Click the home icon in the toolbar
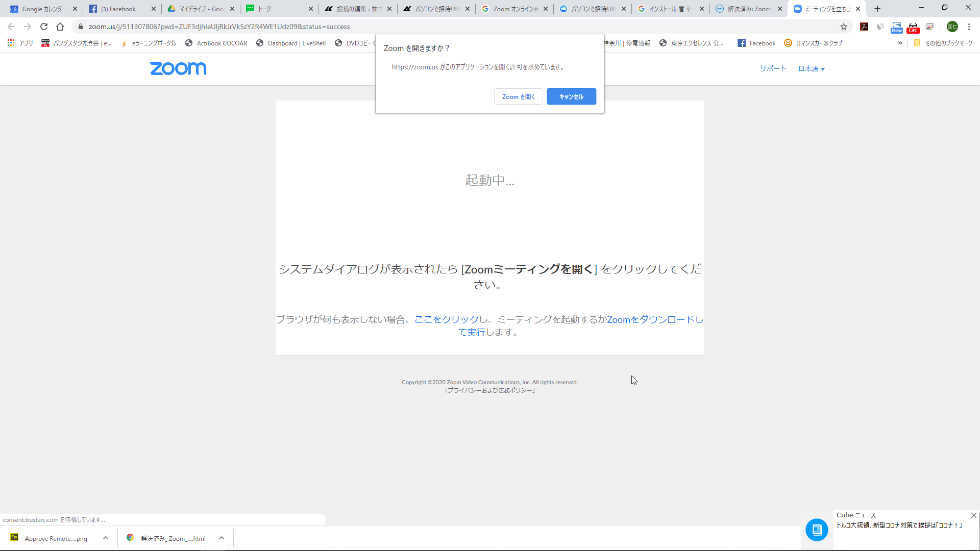The height and width of the screenshot is (551, 980). tap(60, 27)
